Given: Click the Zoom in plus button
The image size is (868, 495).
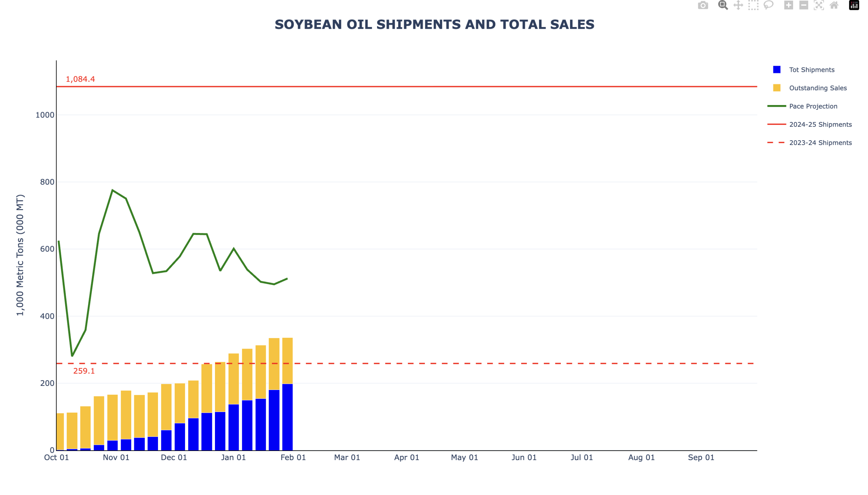Looking at the screenshot, I should tap(788, 5).
